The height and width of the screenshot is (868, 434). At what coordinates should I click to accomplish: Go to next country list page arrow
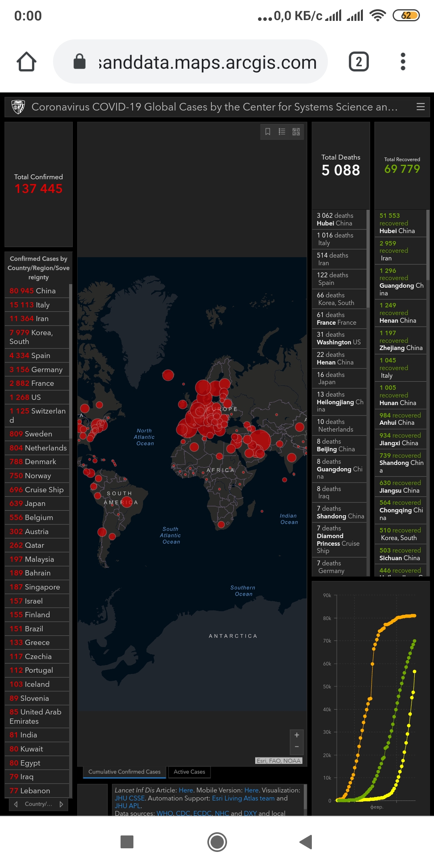(61, 804)
